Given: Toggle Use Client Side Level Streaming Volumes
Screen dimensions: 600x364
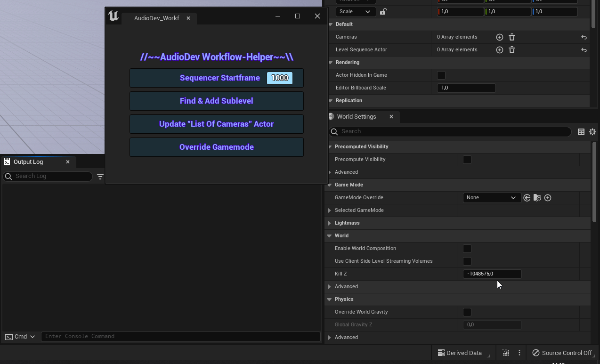Looking at the screenshot, I should (x=467, y=261).
